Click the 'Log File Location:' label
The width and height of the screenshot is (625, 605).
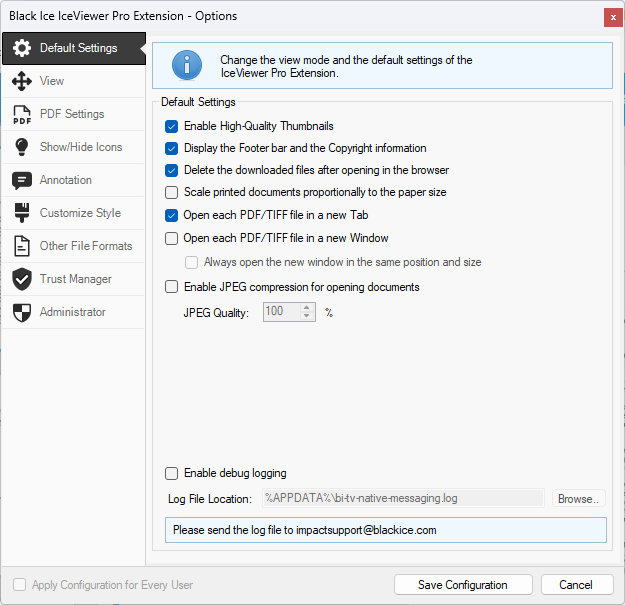[x=210, y=499]
